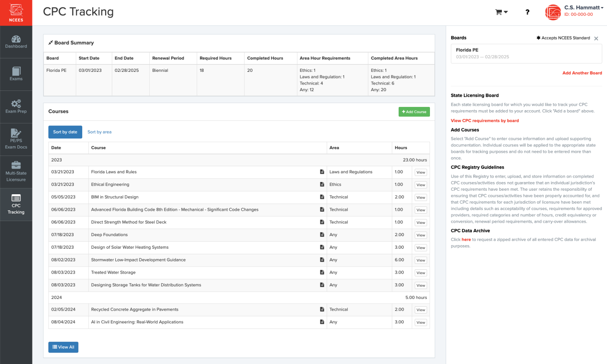Viewport: 607px width, 364px height.
Task: Enable Sort by date ordering
Action: pos(65,132)
